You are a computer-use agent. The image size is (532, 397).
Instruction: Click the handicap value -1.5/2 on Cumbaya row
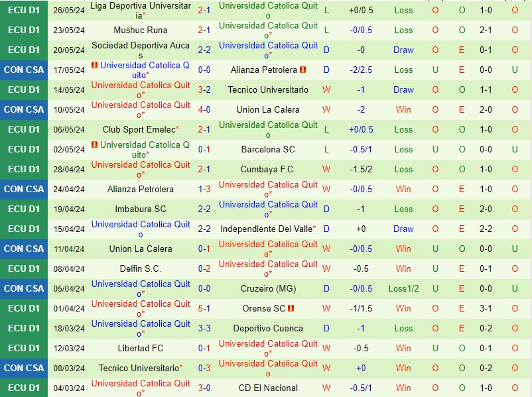point(361,169)
